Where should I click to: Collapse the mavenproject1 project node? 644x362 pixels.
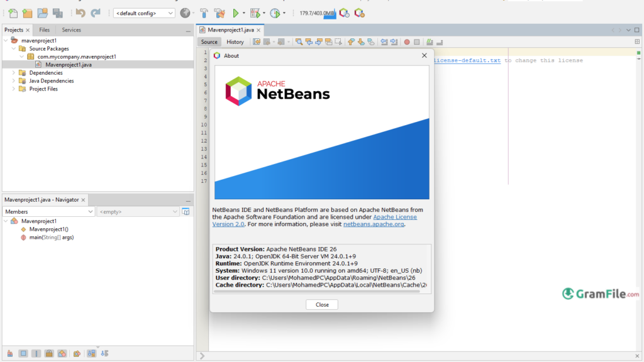[6, 41]
